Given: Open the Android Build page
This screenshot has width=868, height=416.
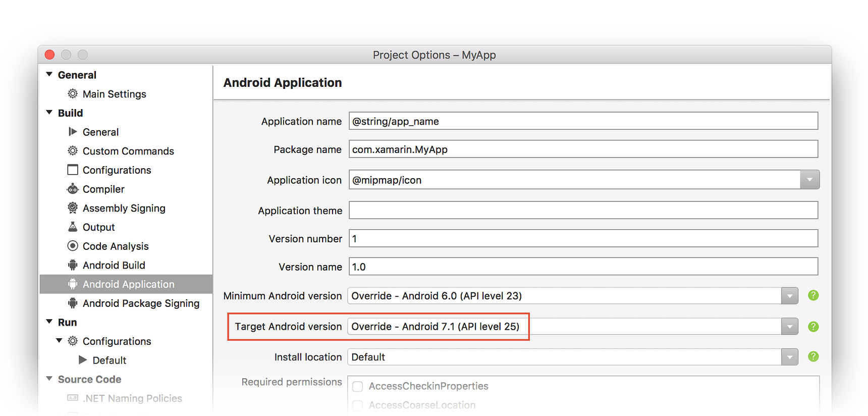Looking at the screenshot, I should [114, 265].
